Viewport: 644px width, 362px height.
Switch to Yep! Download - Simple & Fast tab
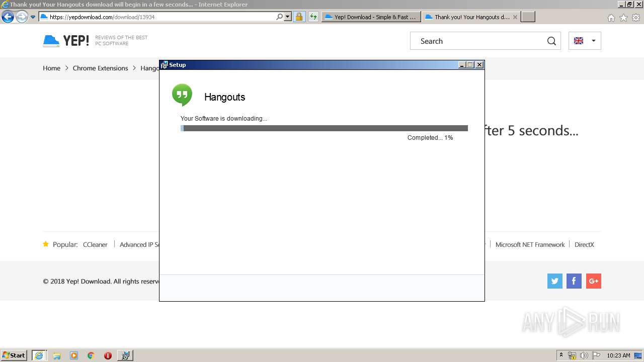(x=371, y=17)
